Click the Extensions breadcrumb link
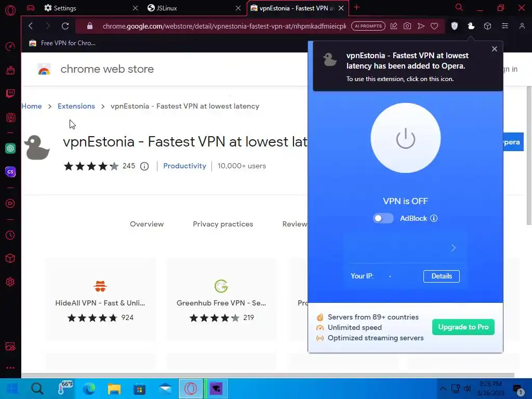This screenshot has width=532, height=399. [x=76, y=106]
